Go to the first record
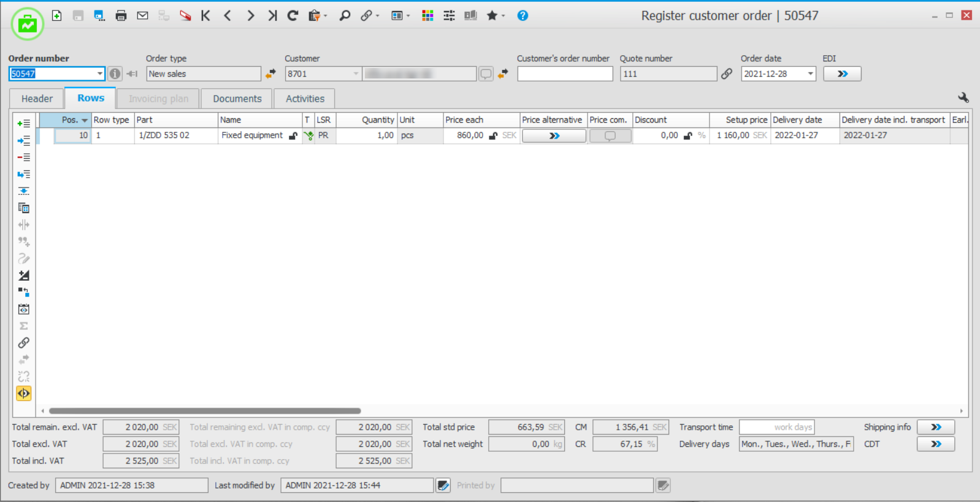 (205, 16)
